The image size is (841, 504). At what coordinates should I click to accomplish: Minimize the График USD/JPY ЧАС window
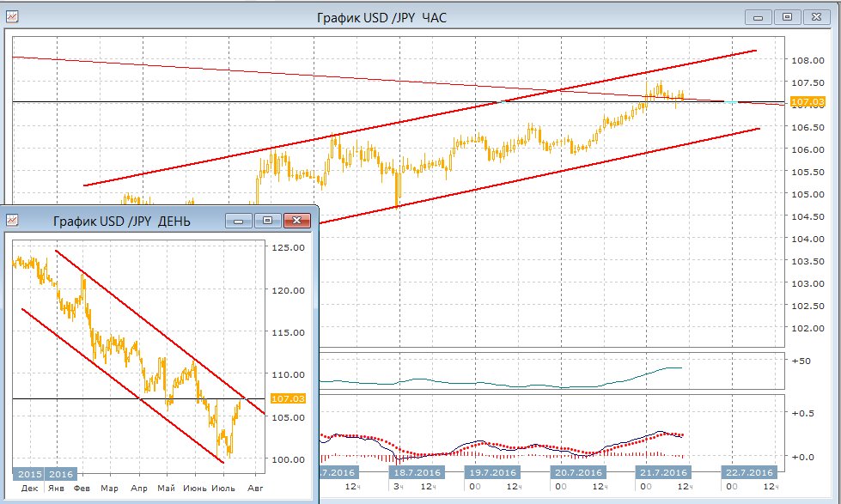click(758, 17)
